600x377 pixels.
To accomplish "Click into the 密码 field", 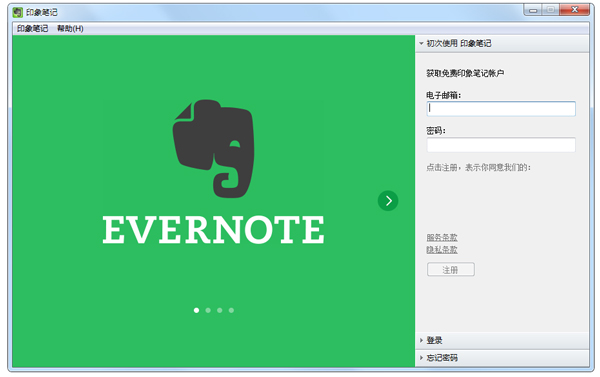I will click(x=501, y=145).
